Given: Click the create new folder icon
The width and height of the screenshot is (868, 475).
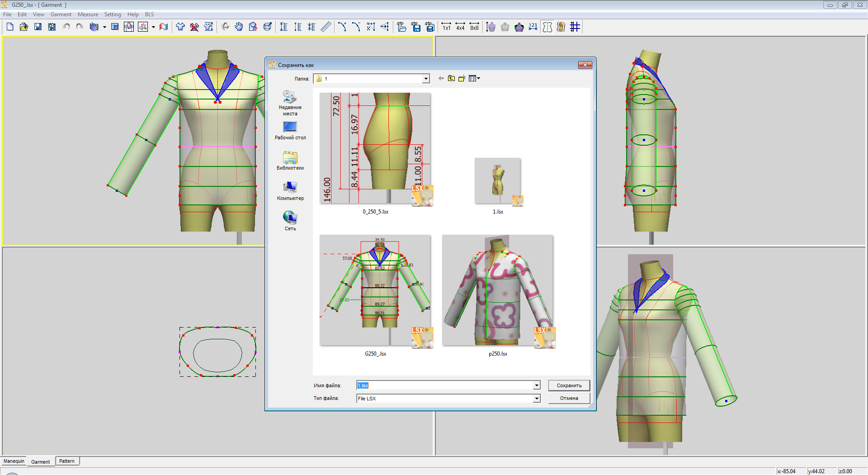Looking at the screenshot, I should click(x=462, y=79).
